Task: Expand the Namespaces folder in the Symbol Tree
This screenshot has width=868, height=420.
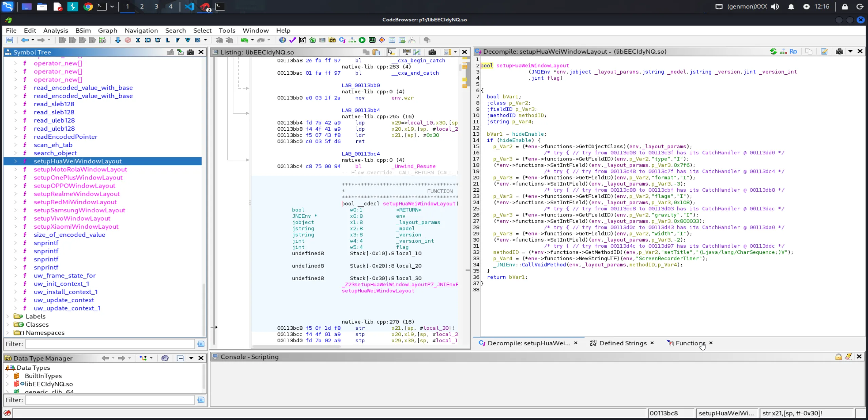Action: (x=7, y=333)
